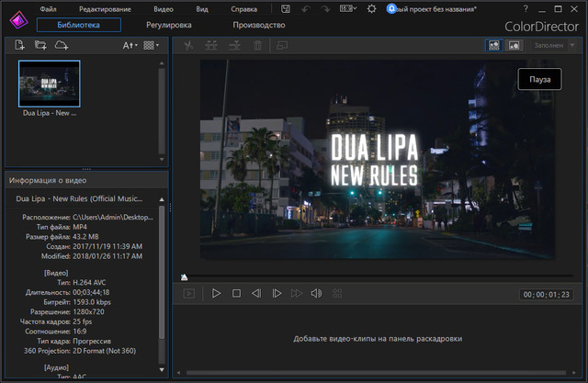
Task: Open the sort order dropdown in library
Action: [130, 44]
